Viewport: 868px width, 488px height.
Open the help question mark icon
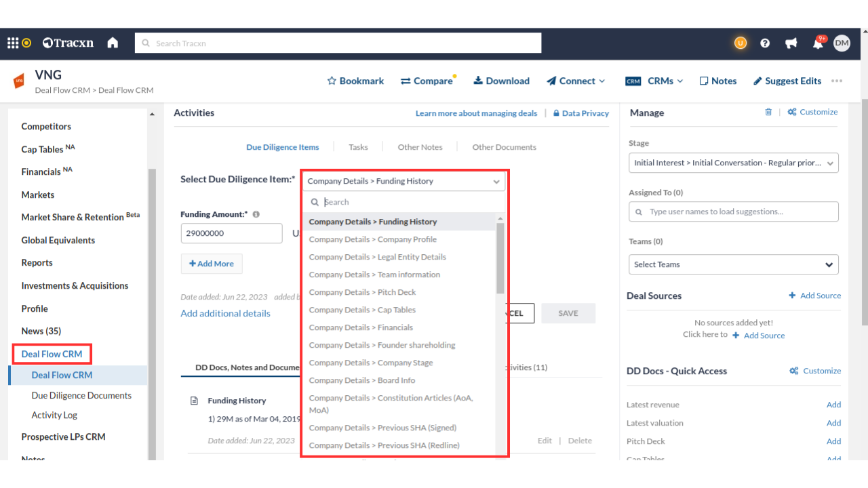[x=765, y=43]
